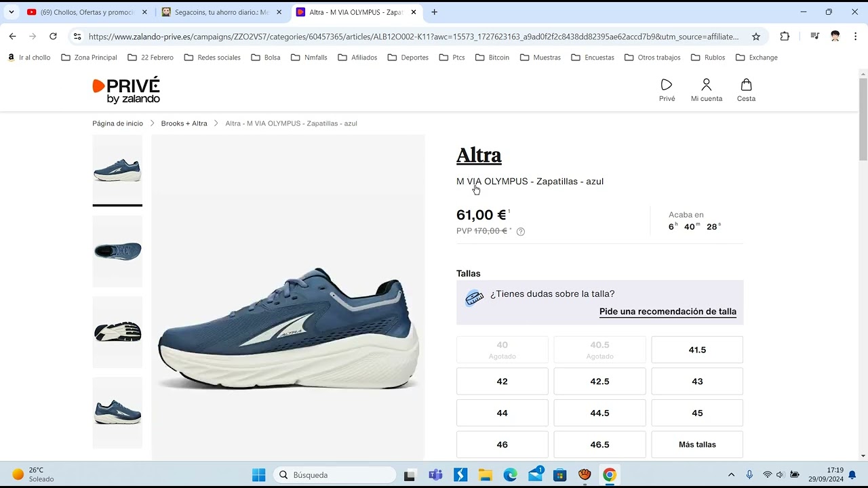The height and width of the screenshot is (488, 868).
Task: Go to Página de inicio breadcrumb
Action: [118, 123]
